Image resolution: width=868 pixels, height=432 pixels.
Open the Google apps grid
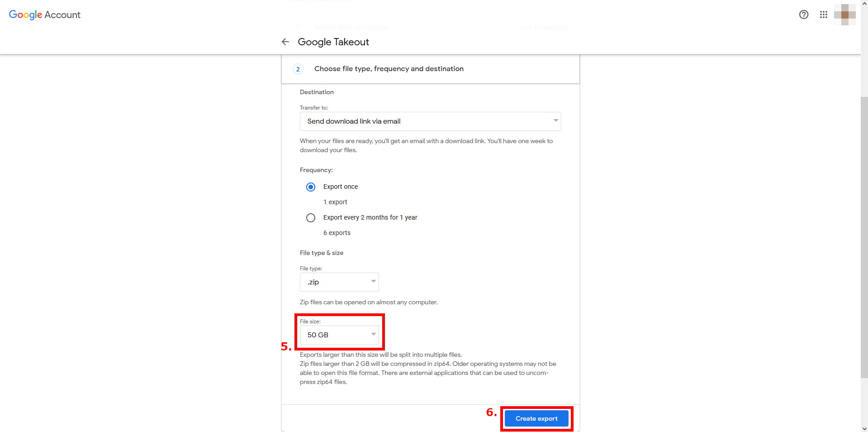tap(824, 14)
